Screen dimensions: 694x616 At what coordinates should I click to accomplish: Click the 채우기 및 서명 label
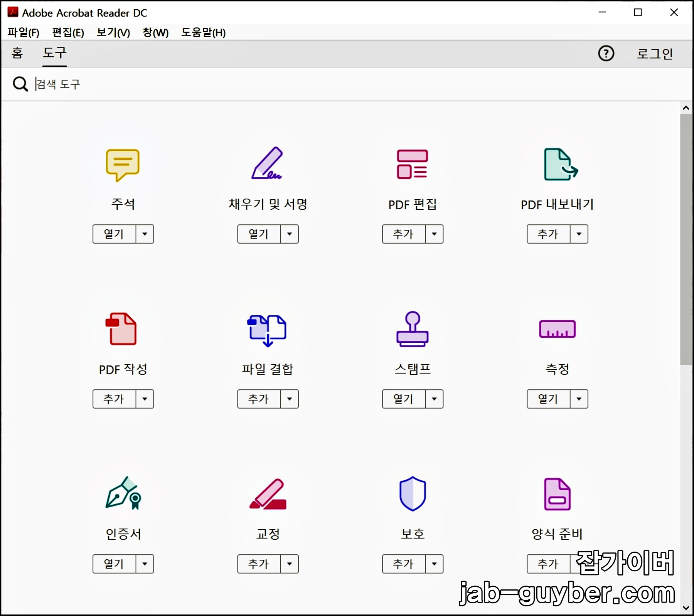[268, 204]
